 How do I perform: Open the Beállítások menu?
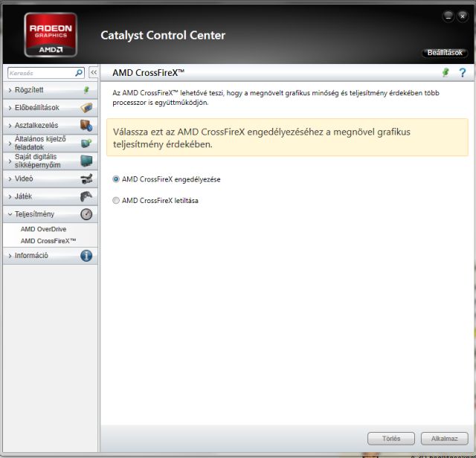445,53
